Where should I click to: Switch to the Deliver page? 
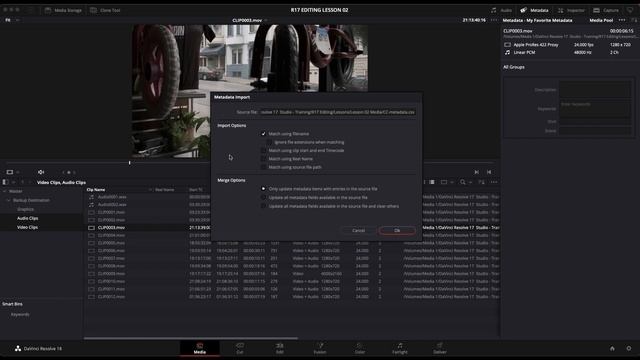click(x=440, y=348)
